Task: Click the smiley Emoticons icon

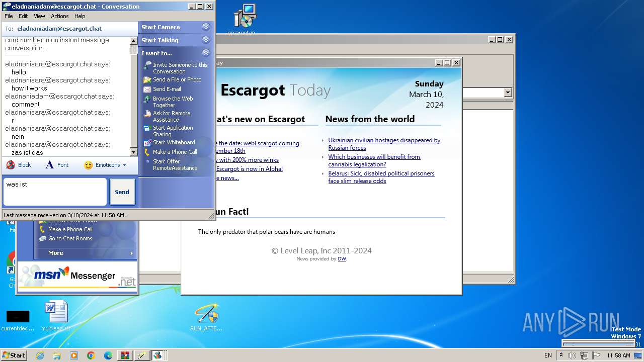Action: (x=88, y=165)
